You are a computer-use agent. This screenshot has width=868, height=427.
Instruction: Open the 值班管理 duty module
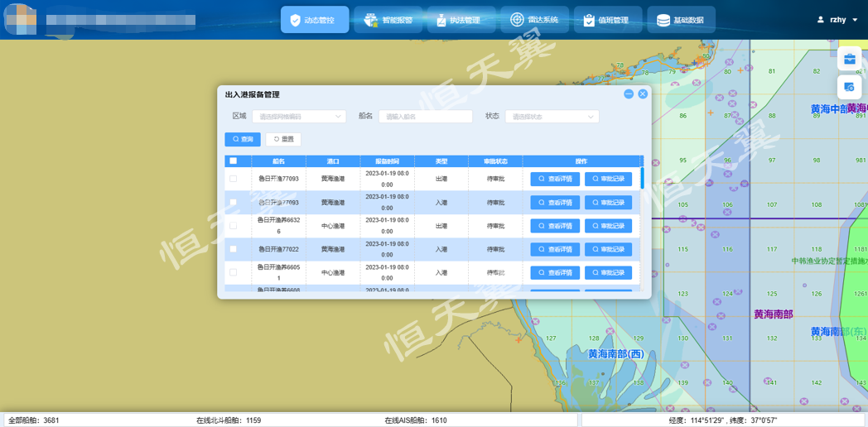[x=607, y=20]
